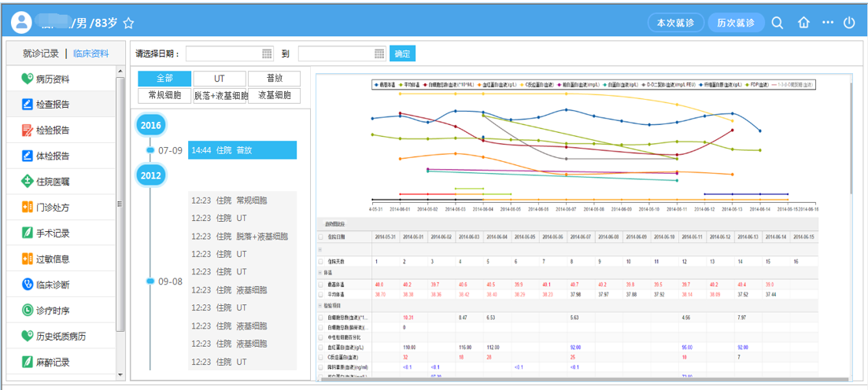
Task: Select the 普放 filter tab
Action: [274, 79]
